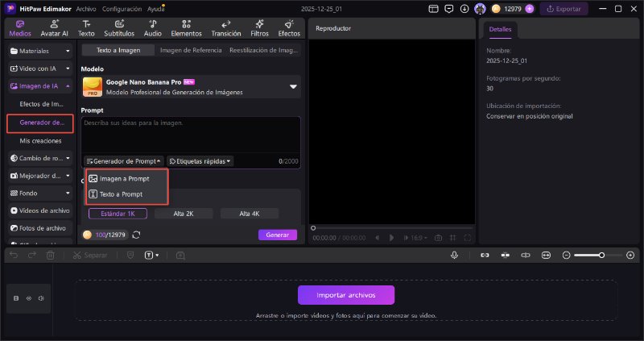The height and width of the screenshot is (341, 644).
Task: Open the feedback message icon
Action: point(449,9)
